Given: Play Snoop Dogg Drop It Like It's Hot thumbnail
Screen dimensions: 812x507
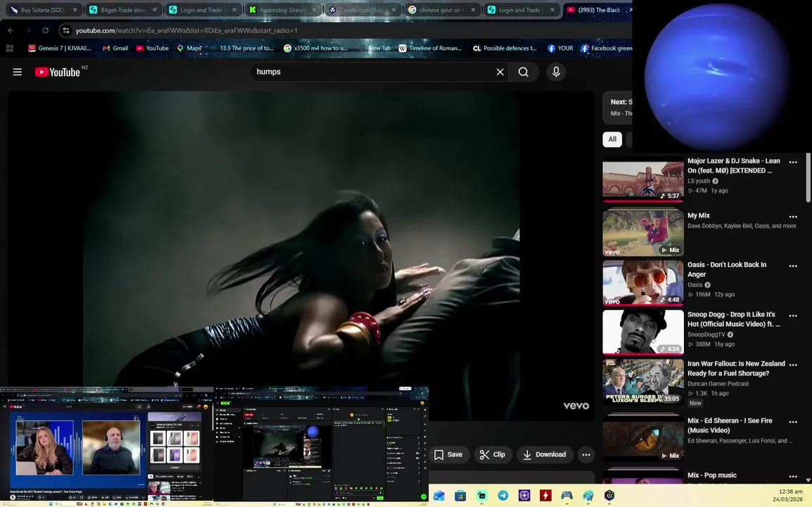Looking at the screenshot, I should click(643, 332).
